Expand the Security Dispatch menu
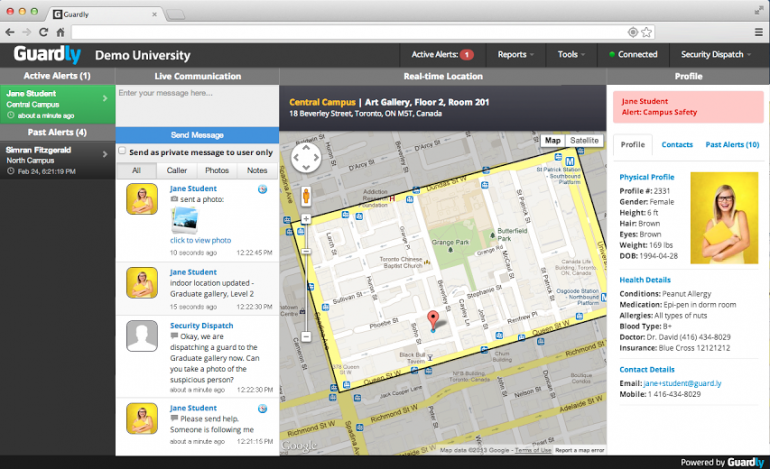Viewport: 770px width, 469px height. 716,54
